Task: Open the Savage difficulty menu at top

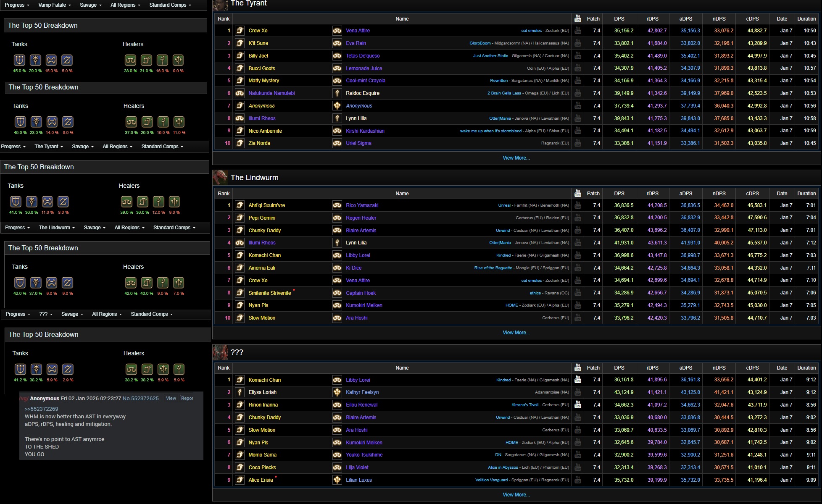Action: (90, 5)
